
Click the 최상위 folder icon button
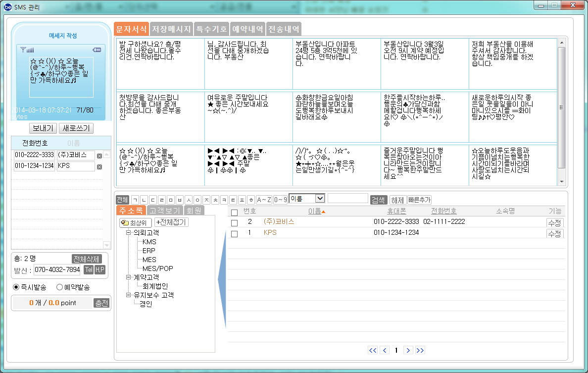[135, 223]
